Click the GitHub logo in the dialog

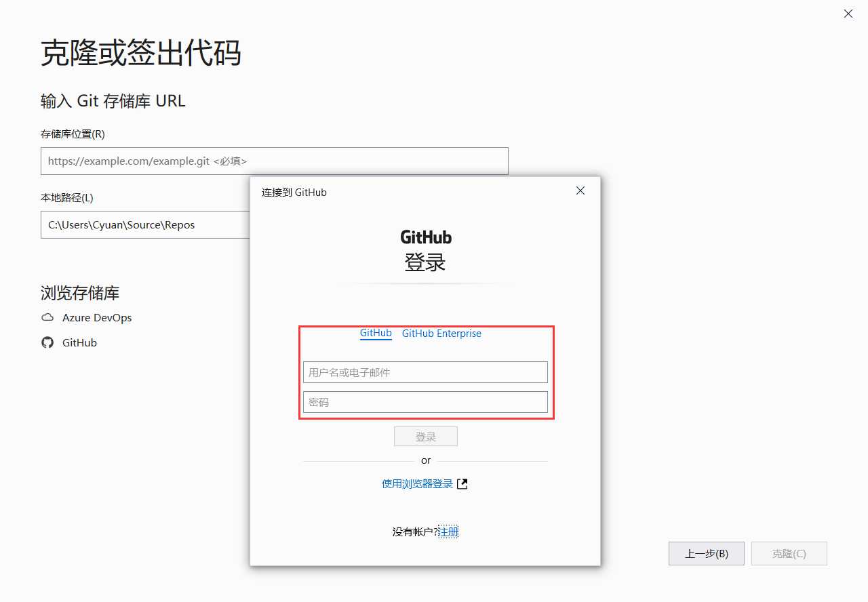(426, 237)
